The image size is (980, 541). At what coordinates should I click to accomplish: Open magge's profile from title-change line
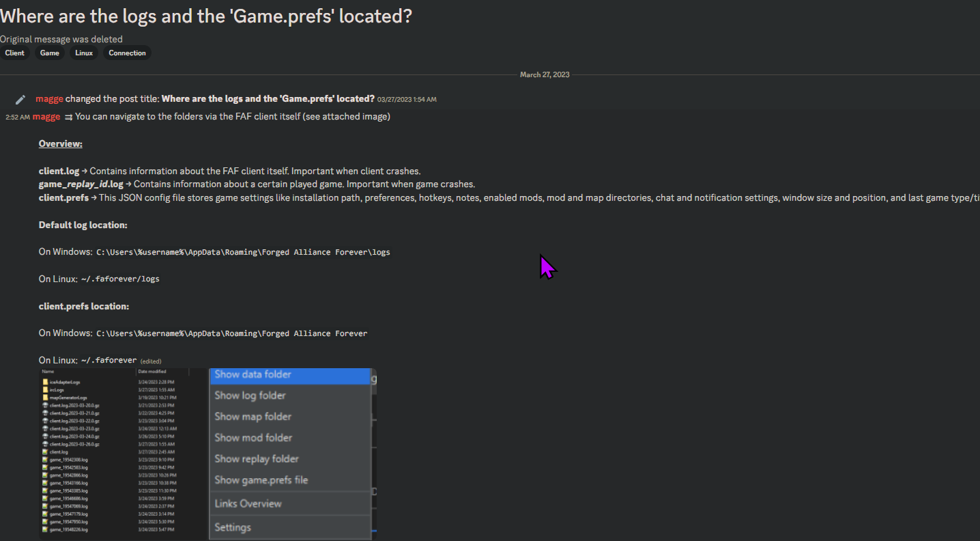[x=49, y=98]
